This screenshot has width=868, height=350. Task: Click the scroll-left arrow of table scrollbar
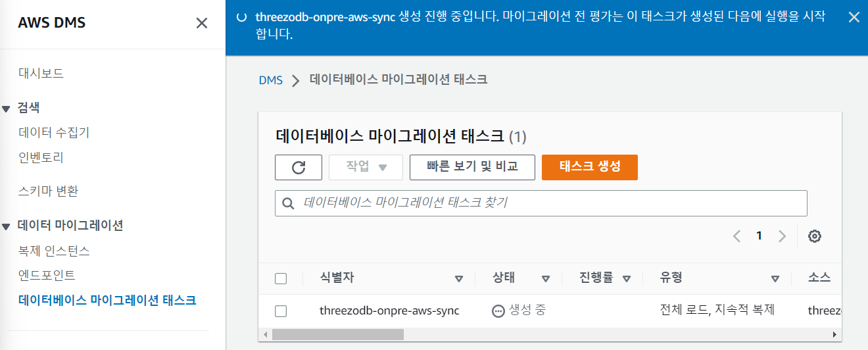point(265,334)
